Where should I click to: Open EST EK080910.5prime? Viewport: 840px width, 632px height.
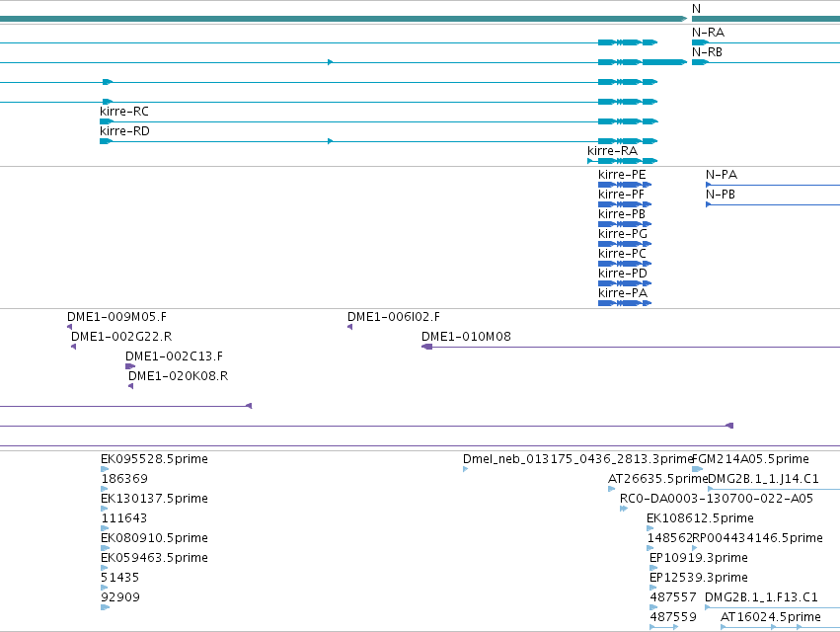[x=154, y=538]
